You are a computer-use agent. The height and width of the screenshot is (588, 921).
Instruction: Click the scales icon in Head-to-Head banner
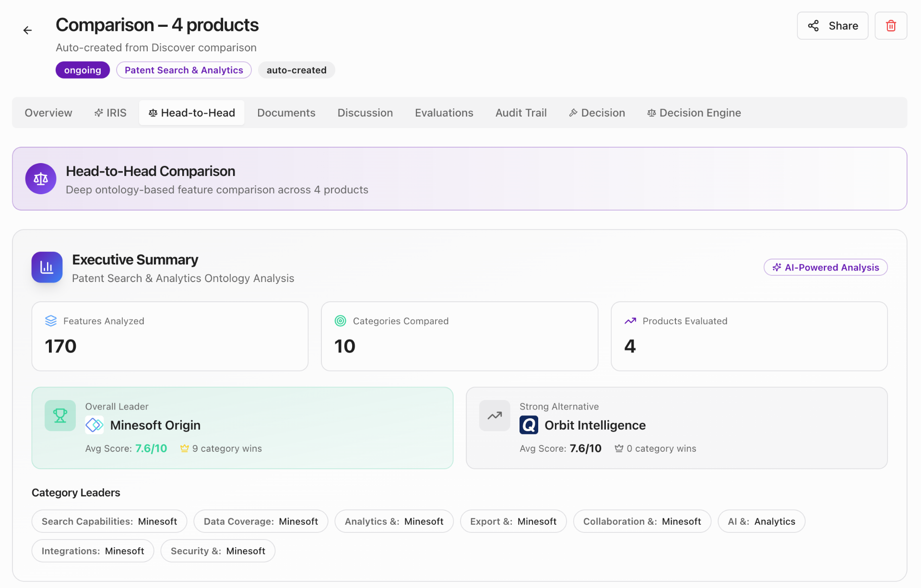(40, 178)
